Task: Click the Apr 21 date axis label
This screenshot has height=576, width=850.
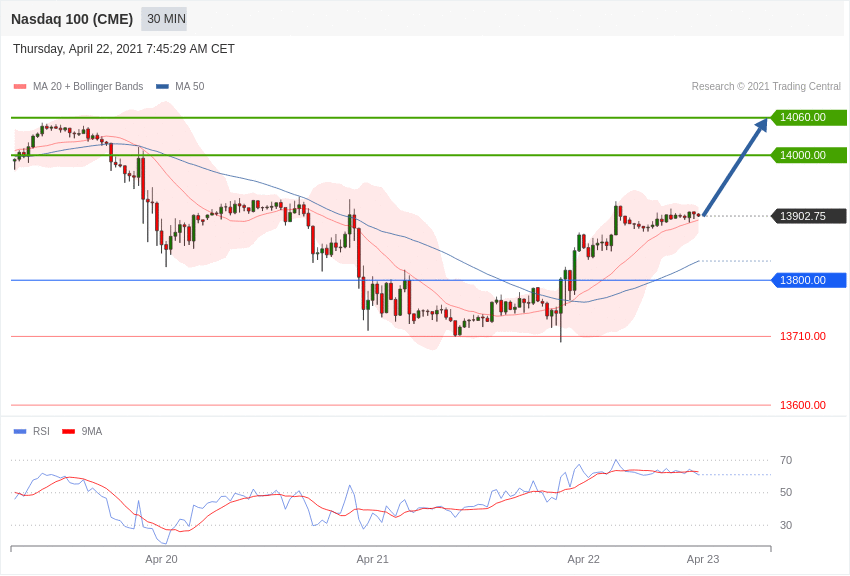Action: pyautogui.click(x=372, y=560)
